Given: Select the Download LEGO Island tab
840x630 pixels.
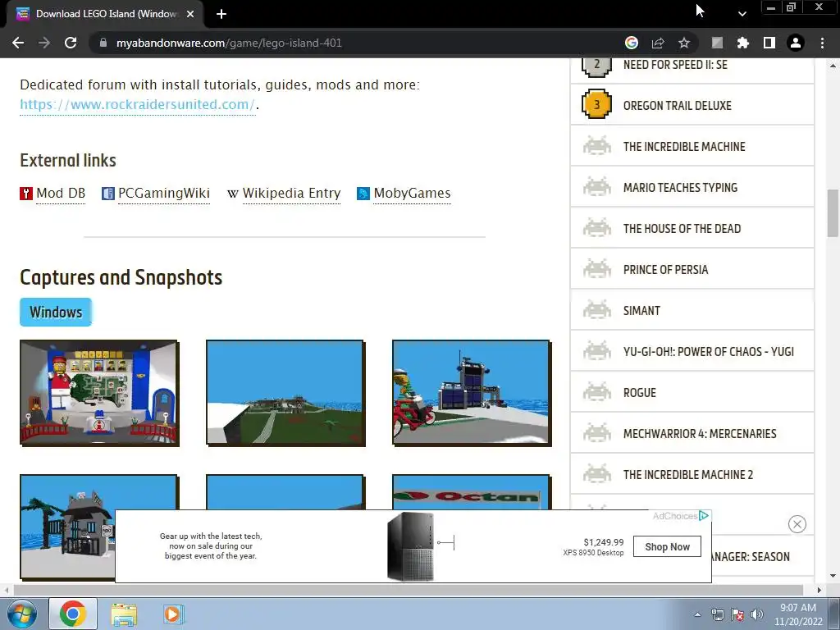Looking at the screenshot, I should click(x=105, y=14).
